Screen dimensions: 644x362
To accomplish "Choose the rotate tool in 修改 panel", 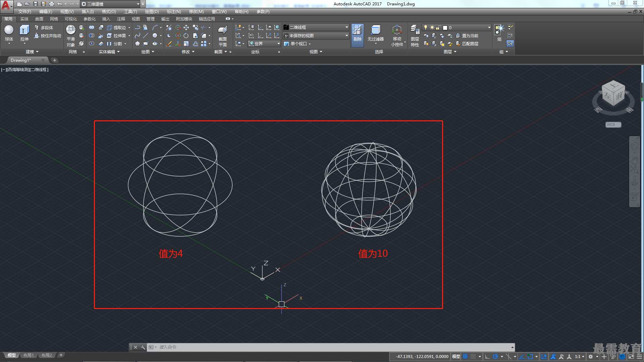I will pos(186,36).
